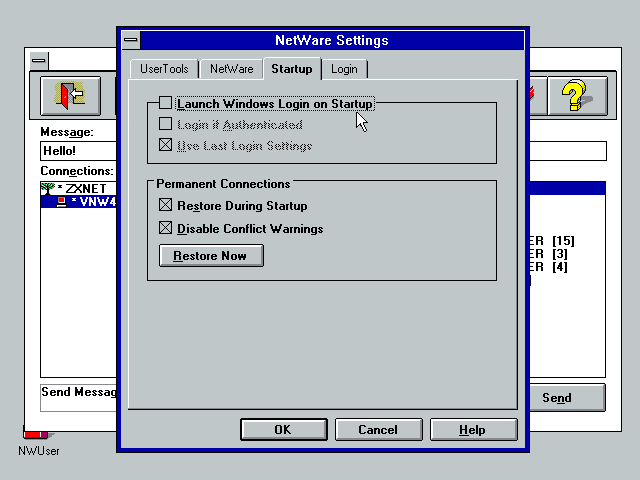The width and height of the screenshot is (640, 480).
Task: Open the NWUser desktop icon
Action: click(38, 441)
